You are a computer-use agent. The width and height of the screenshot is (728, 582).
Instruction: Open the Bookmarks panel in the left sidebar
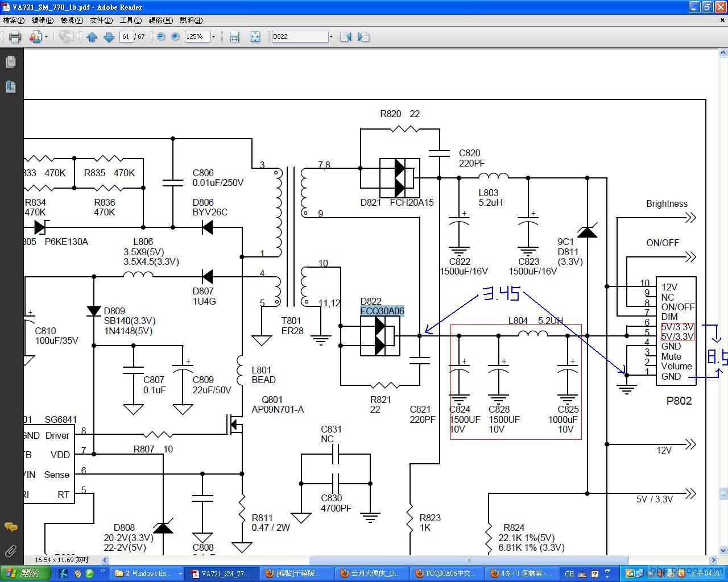11,86
